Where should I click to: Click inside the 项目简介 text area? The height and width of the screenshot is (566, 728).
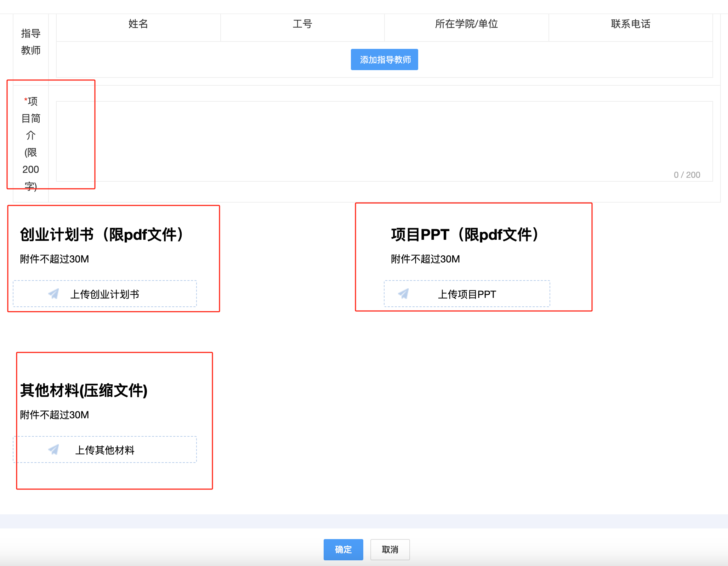[x=384, y=141]
